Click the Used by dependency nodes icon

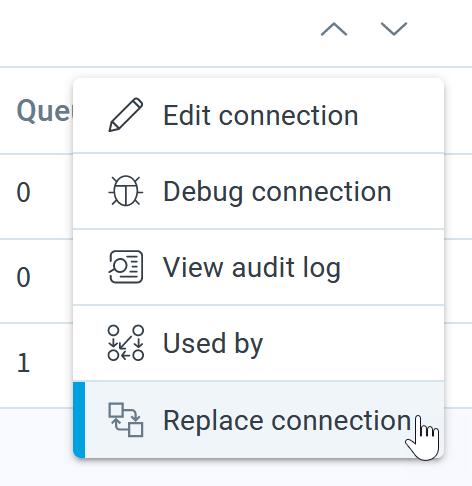[x=126, y=343]
